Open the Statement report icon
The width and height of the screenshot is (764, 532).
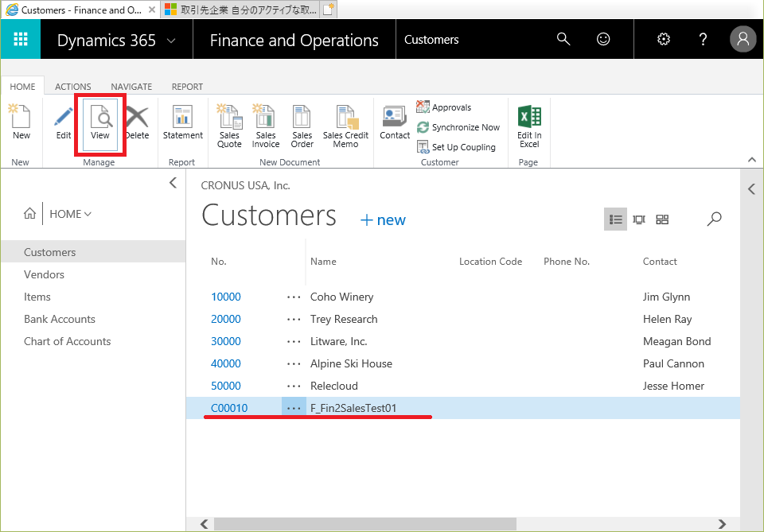183,122
